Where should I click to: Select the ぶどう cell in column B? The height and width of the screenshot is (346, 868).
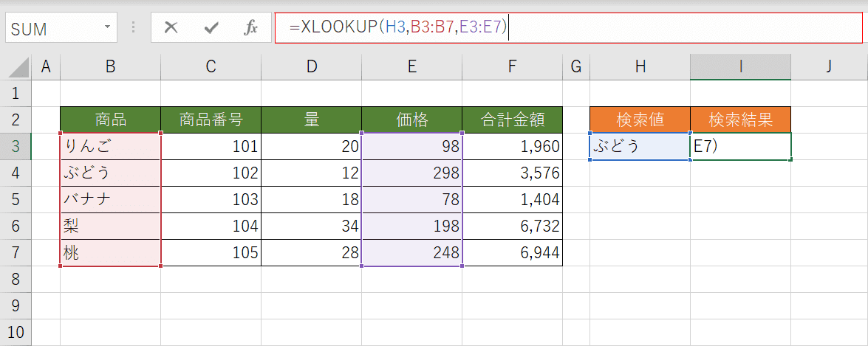click(x=111, y=173)
